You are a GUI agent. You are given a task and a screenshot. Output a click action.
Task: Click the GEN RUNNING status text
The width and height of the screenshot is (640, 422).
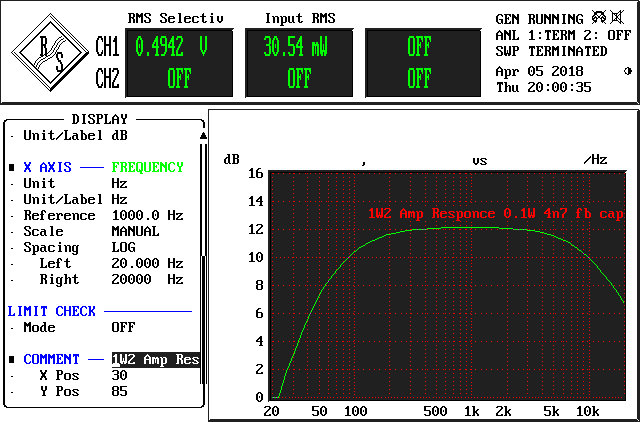tap(539, 19)
